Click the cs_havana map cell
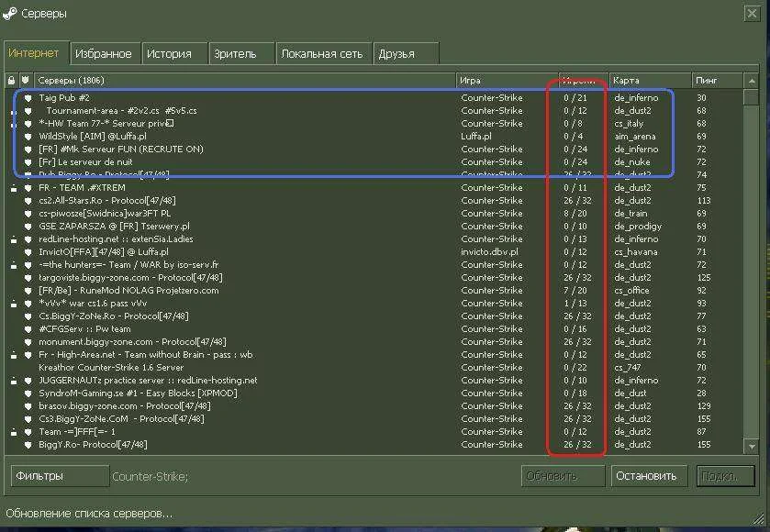 coord(635,252)
